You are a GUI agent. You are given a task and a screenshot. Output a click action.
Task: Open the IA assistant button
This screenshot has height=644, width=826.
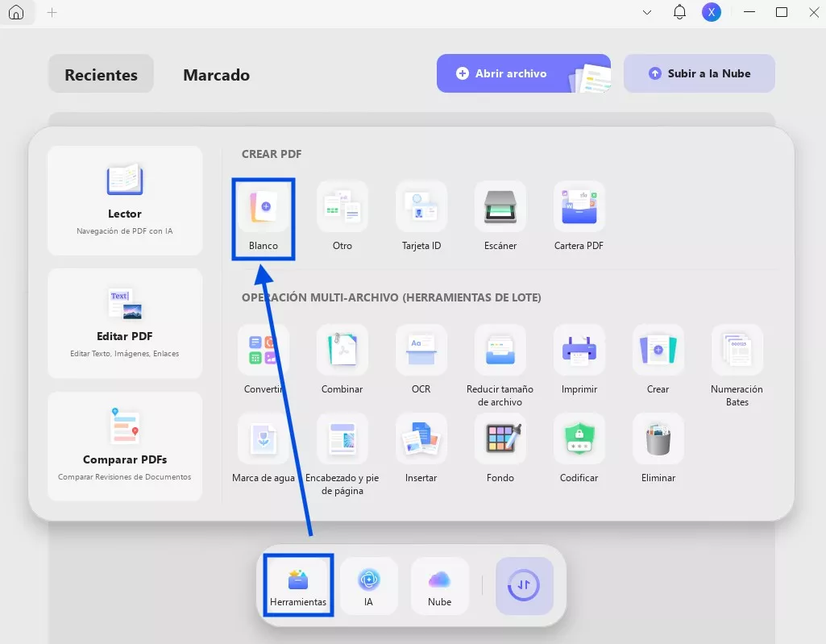point(369,585)
